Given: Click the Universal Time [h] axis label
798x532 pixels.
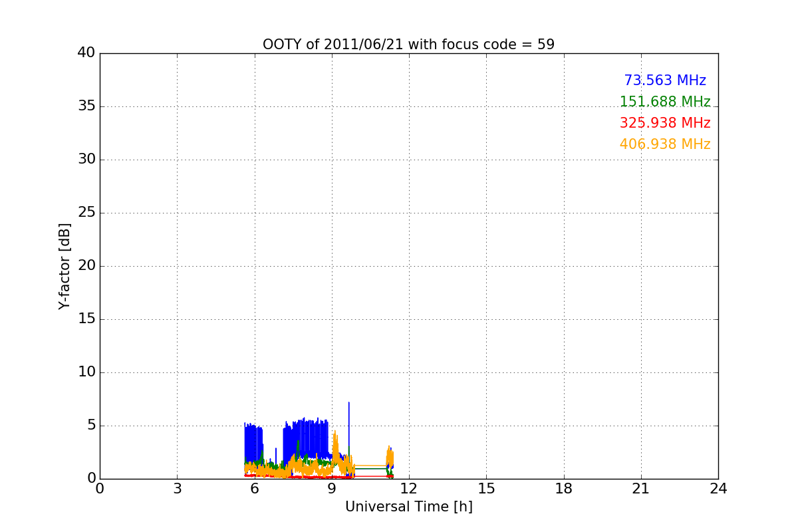Looking at the screenshot, I should click(408, 507).
